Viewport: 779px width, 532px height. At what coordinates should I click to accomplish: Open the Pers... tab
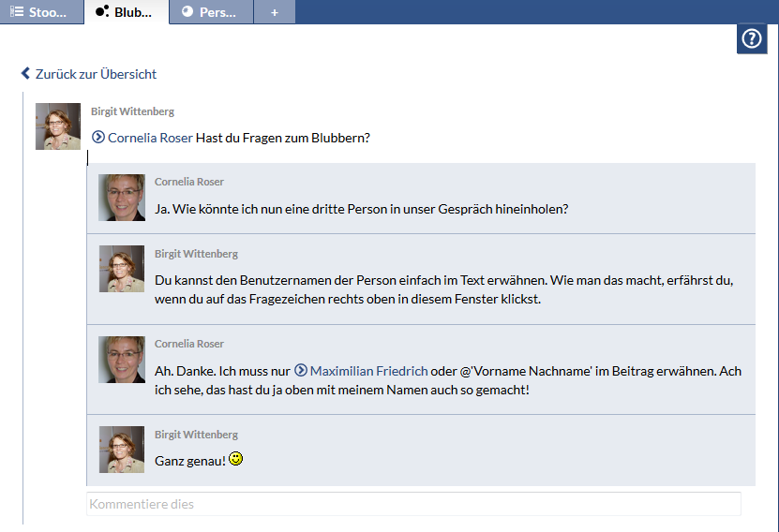point(210,12)
